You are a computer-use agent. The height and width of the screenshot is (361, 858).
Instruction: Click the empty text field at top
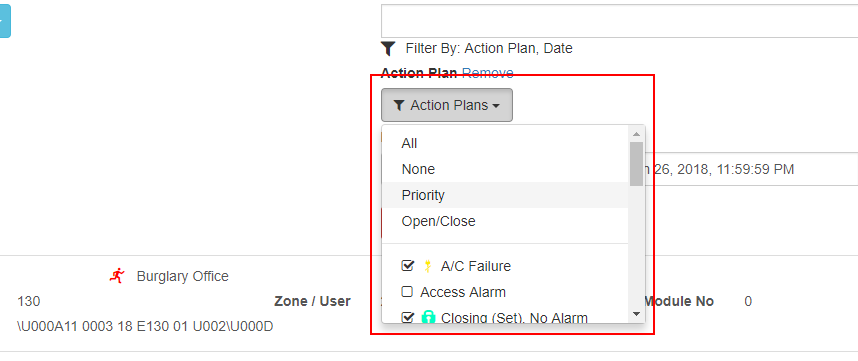[619, 21]
